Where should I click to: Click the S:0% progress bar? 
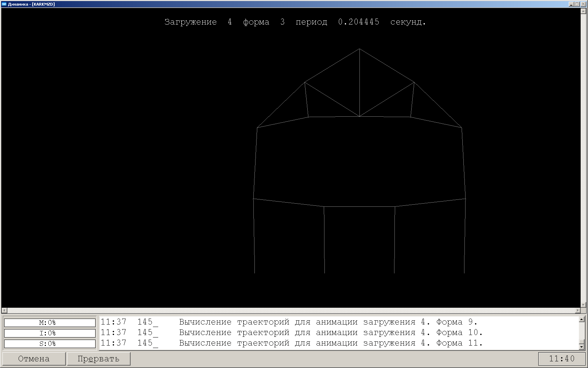pyautogui.click(x=50, y=343)
